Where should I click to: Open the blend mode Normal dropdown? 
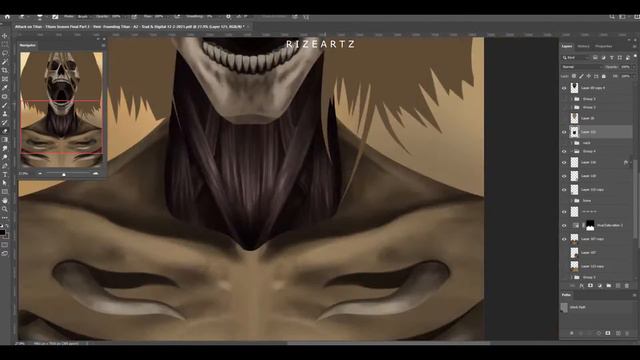pyautogui.click(x=581, y=67)
